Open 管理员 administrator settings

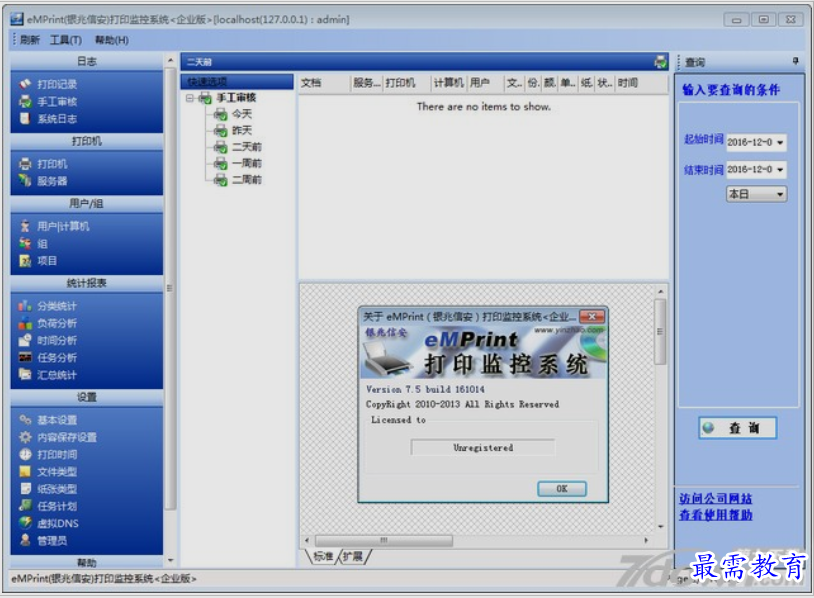tap(52, 540)
